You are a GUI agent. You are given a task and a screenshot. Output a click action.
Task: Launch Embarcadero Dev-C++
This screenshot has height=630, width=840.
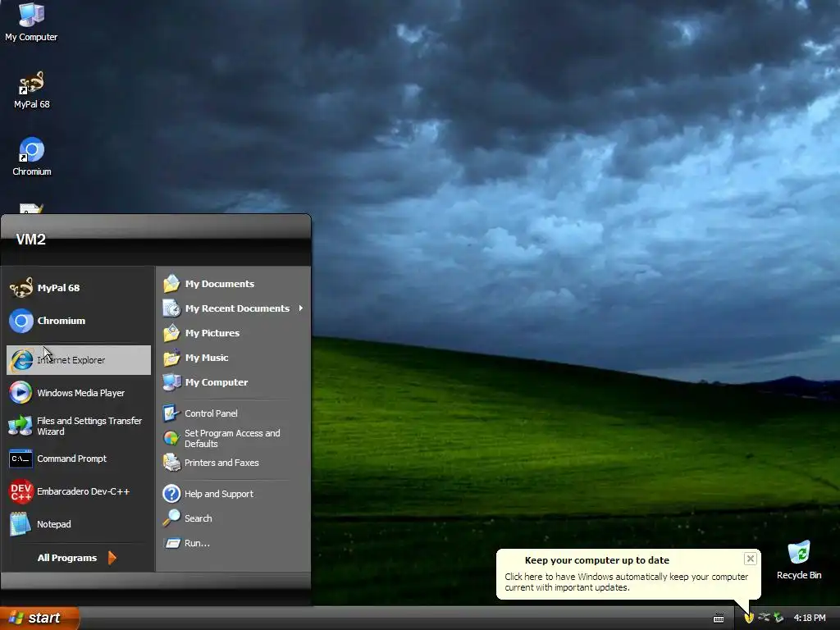[x=78, y=491]
